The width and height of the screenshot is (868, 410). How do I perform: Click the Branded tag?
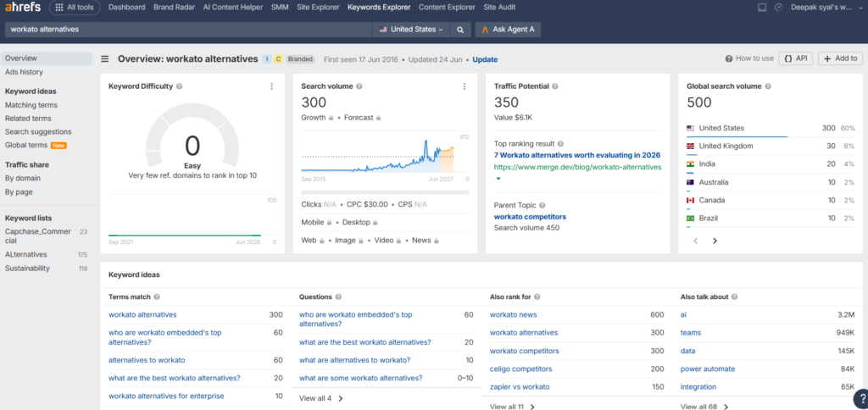coord(300,59)
